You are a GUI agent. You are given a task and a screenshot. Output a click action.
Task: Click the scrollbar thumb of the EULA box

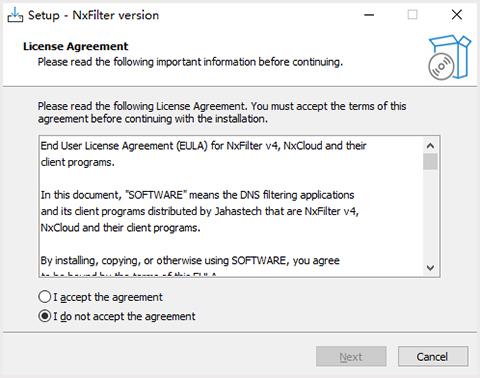(430, 162)
